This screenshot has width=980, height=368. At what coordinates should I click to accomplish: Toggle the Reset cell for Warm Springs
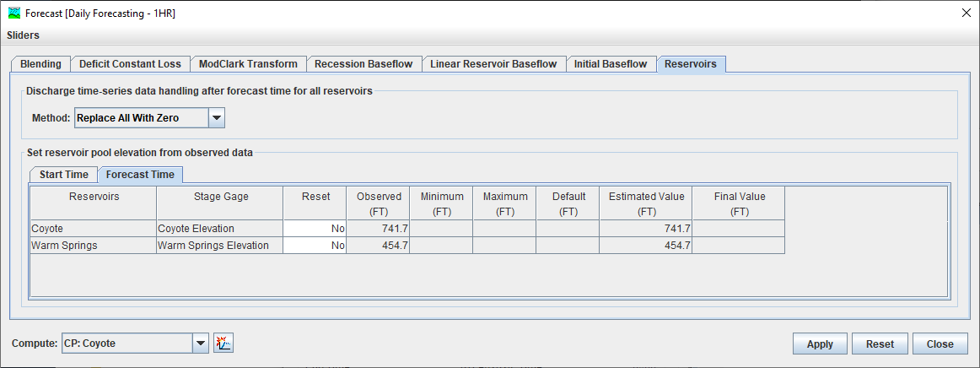(x=315, y=246)
